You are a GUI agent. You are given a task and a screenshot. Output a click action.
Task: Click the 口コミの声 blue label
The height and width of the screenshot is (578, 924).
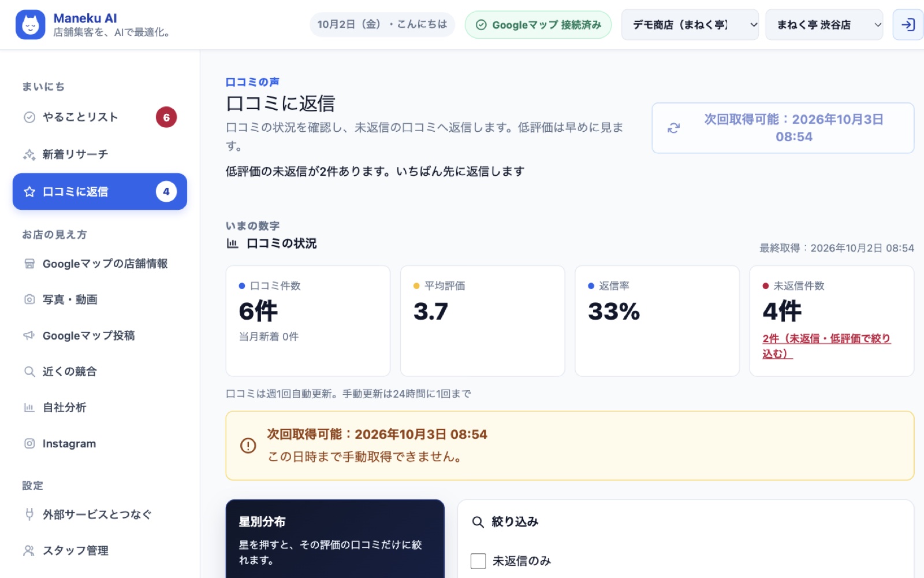[252, 82]
